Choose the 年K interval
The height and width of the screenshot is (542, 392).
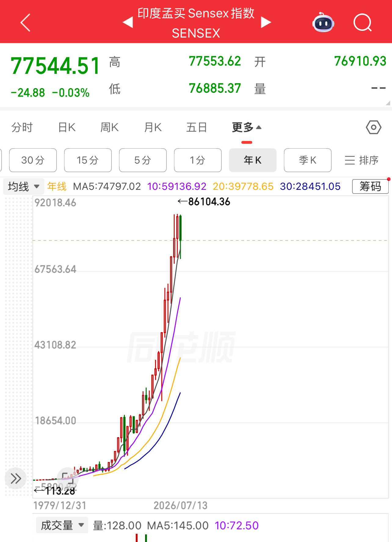253,160
